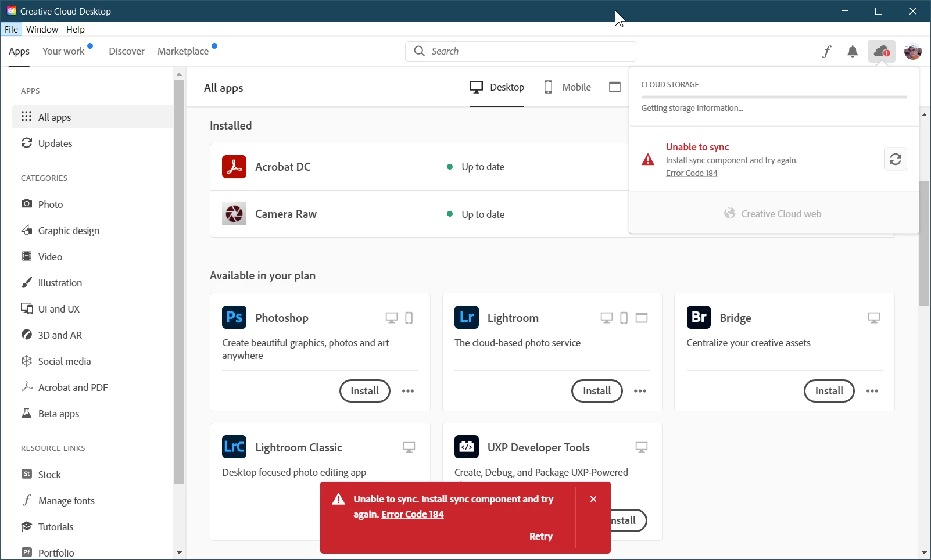Click the sidebar vertical scrollbar thumb
This screenshot has height=560, width=931.
(x=179, y=282)
